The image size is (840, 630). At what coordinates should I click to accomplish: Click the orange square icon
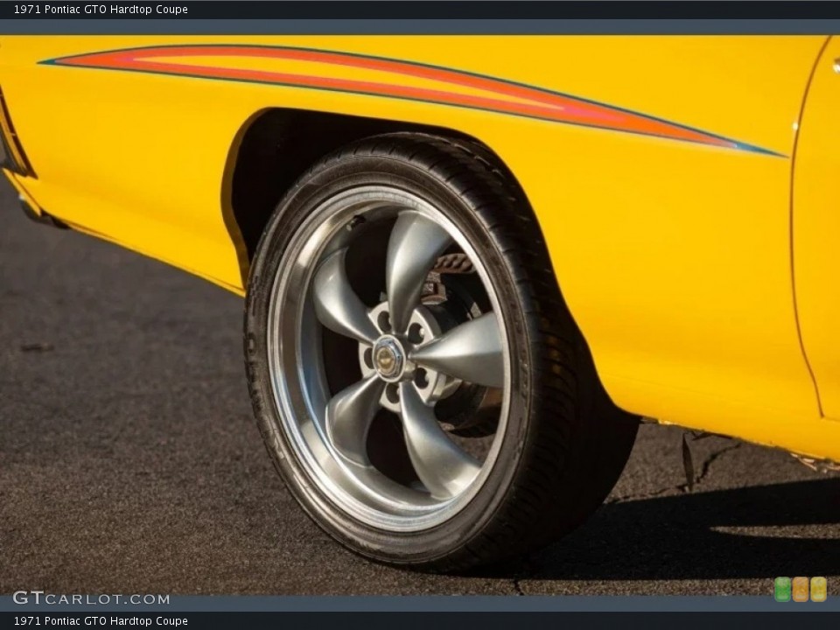coord(801,589)
